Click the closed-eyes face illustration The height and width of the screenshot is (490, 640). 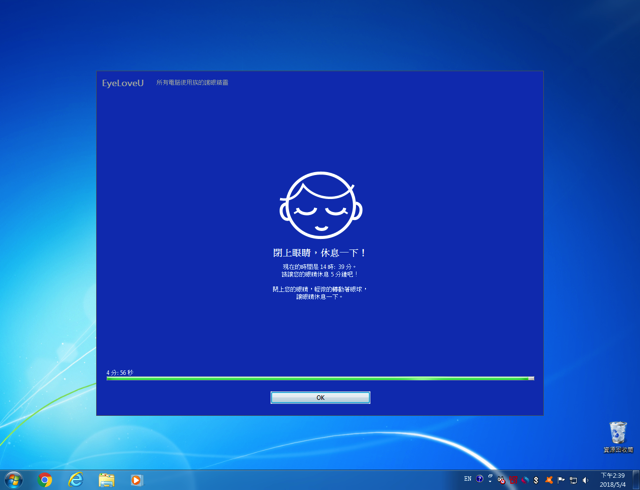[321, 205]
